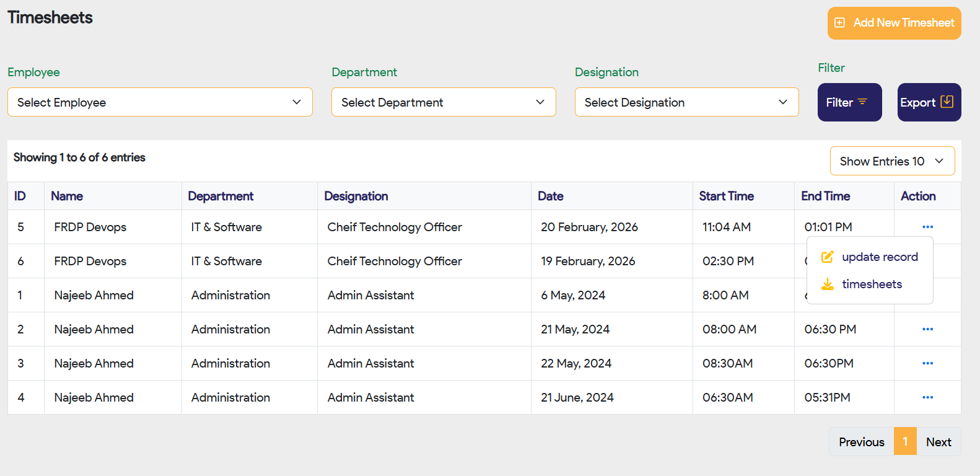The image size is (980, 476).
Task: Click Cheif Technology Officer in ID 6 row
Action: [395, 261]
